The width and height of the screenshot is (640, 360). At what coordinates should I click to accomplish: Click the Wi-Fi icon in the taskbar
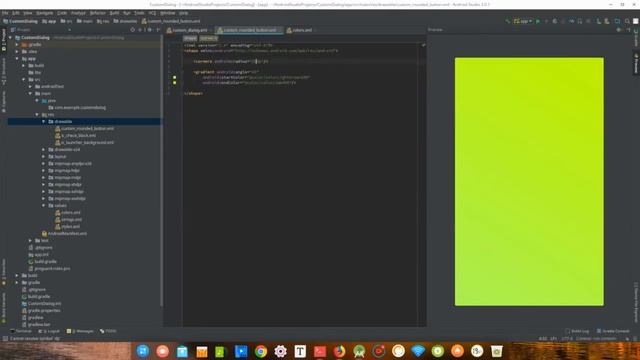tap(418, 351)
